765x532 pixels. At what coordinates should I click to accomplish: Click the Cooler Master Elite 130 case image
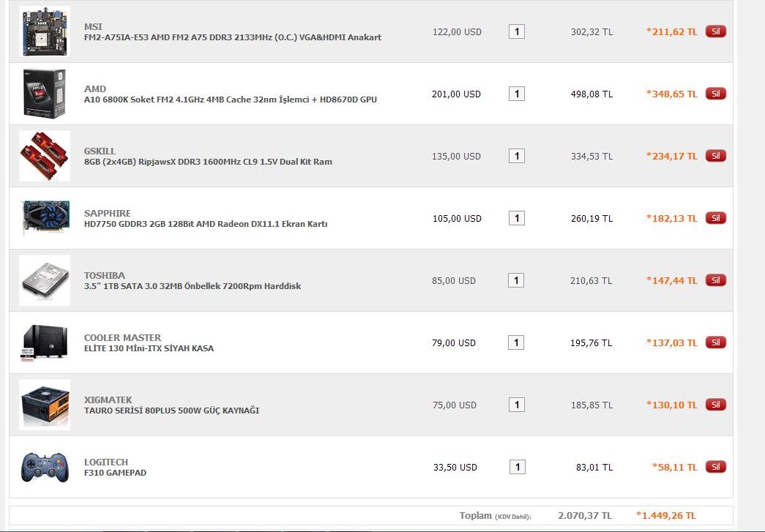[x=45, y=342]
